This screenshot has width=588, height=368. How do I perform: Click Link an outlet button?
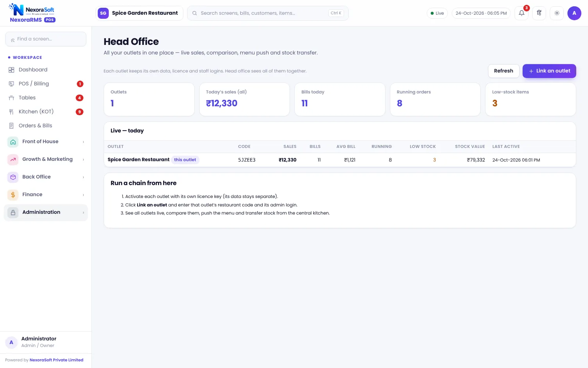tap(549, 71)
